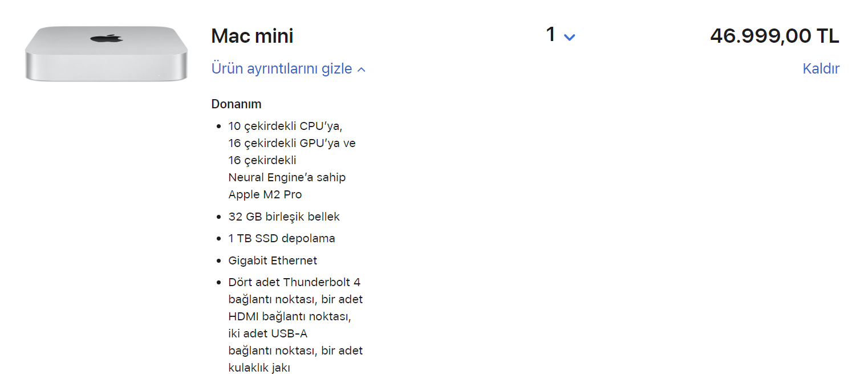Click the quantity chevron arrow
The width and height of the screenshot is (868, 383).
[x=569, y=37]
